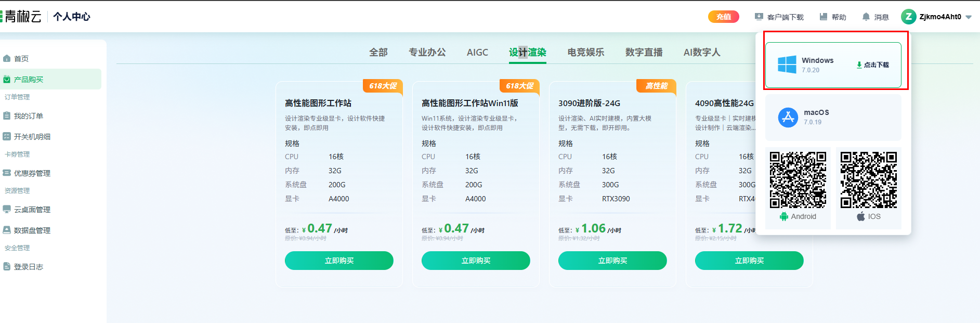980x323 pixels.
Task: Click the macOS App Store icon
Action: (x=788, y=117)
